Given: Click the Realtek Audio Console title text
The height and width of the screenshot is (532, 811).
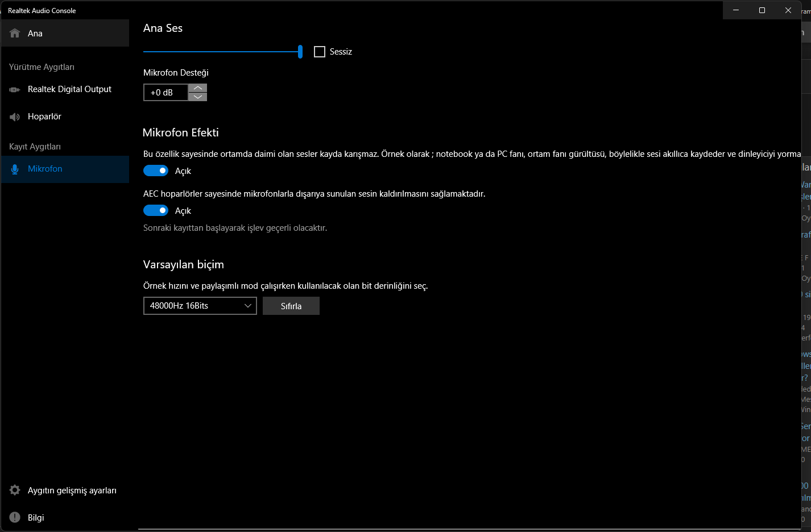Looking at the screenshot, I should 42,11.
